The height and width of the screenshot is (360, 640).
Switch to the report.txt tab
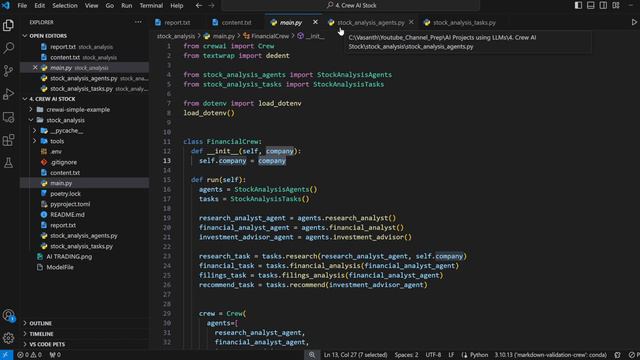(177, 22)
